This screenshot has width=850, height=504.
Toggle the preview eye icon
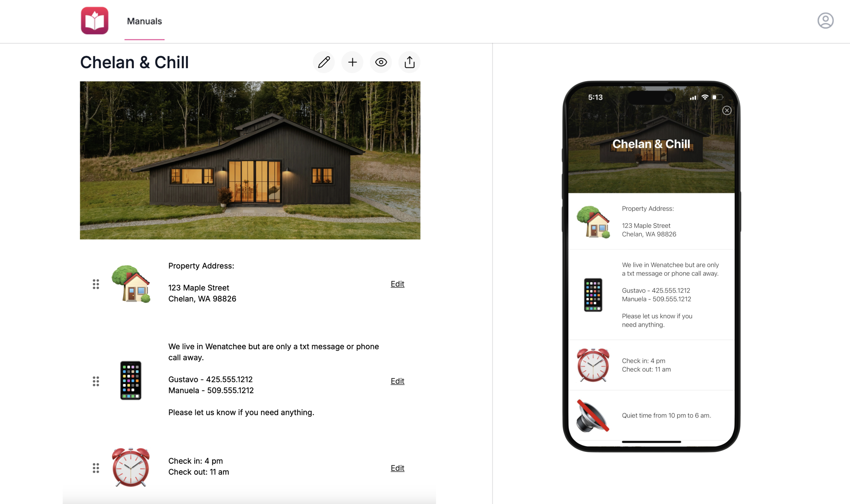pos(381,63)
